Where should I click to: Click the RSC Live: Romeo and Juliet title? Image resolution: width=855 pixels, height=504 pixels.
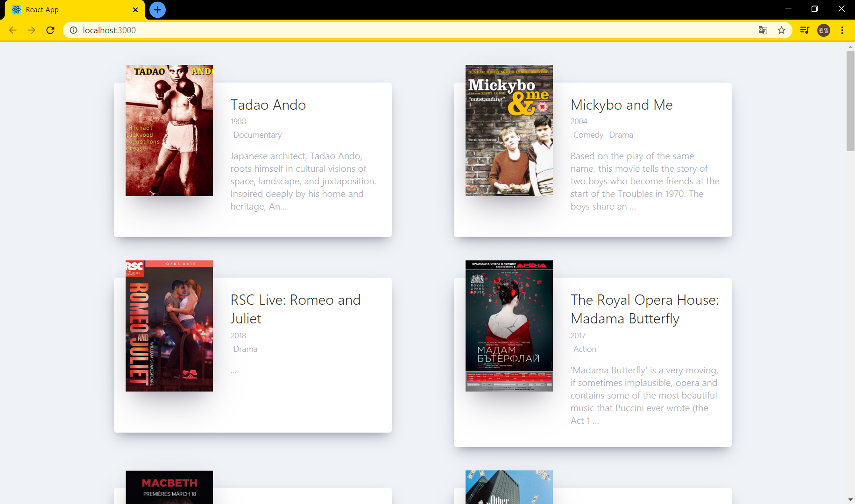296,309
